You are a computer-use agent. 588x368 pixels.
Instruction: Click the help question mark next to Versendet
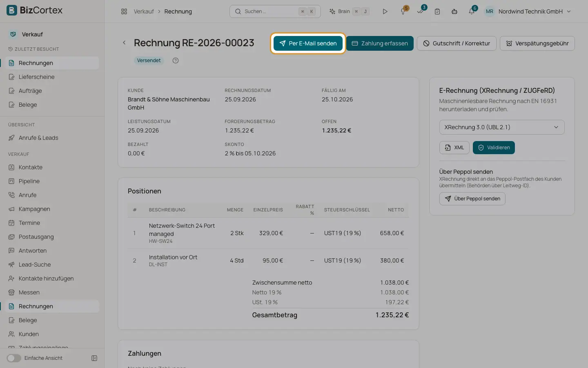pyautogui.click(x=176, y=61)
